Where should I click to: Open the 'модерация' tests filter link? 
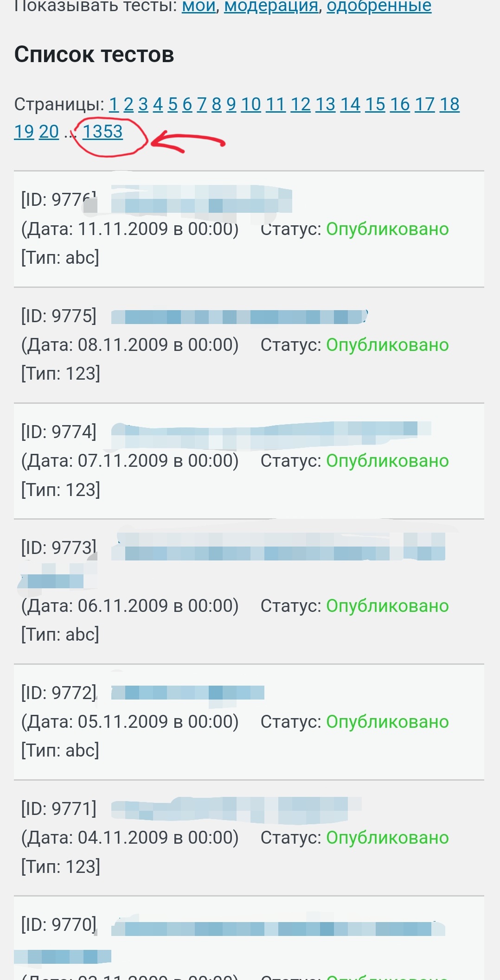click(x=271, y=6)
